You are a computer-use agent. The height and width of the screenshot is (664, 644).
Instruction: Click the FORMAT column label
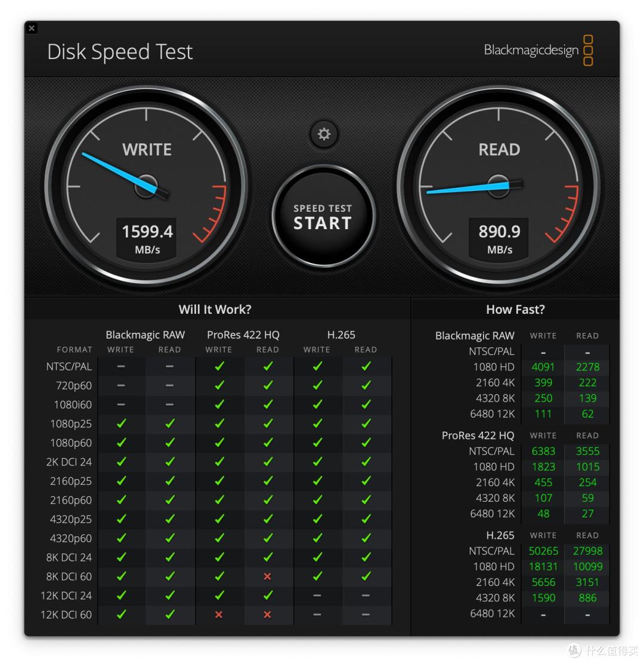(75, 350)
